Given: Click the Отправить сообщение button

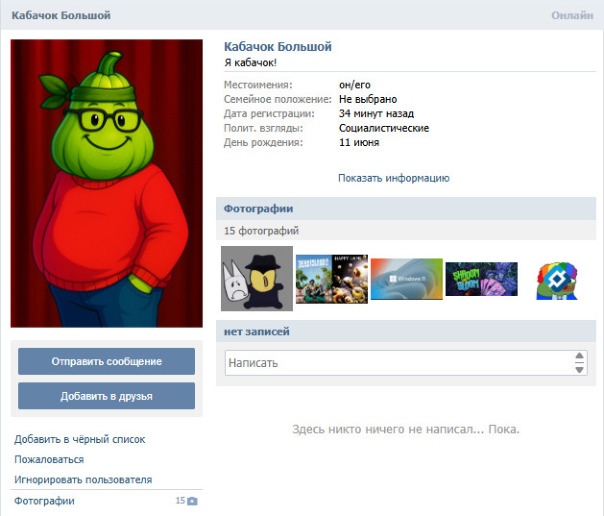Looking at the screenshot, I should pyautogui.click(x=106, y=362).
